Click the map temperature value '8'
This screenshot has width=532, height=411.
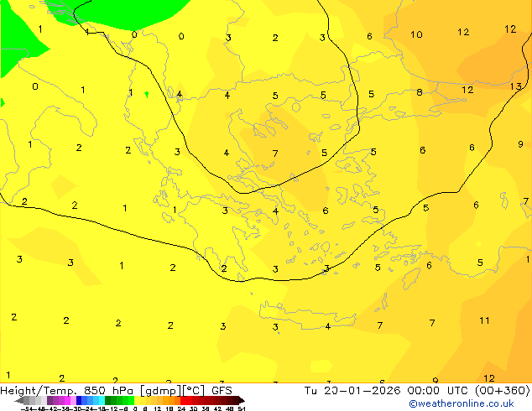pos(420,92)
